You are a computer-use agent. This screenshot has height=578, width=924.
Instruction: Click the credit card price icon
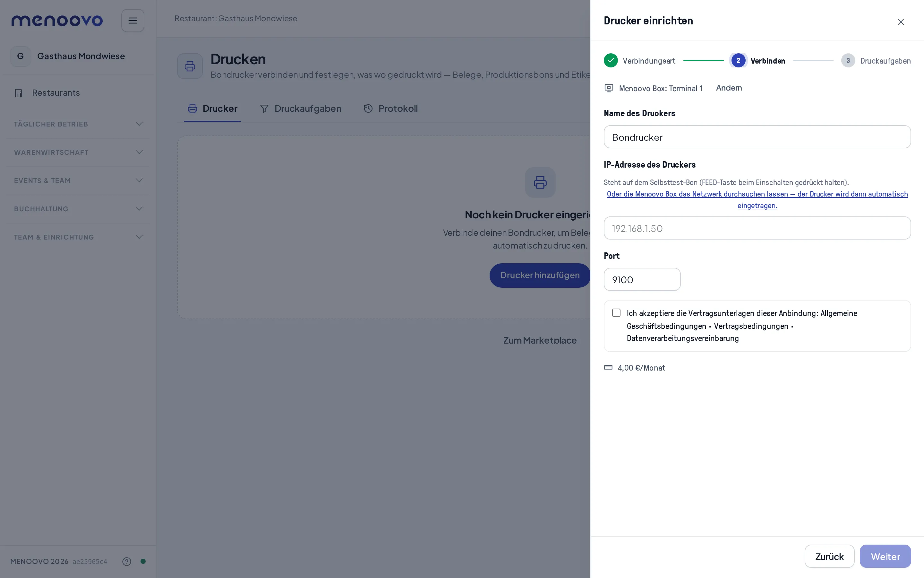click(608, 367)
